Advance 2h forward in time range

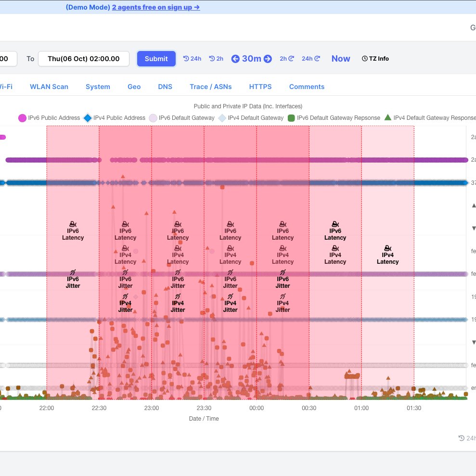click(x=287, y=59)
